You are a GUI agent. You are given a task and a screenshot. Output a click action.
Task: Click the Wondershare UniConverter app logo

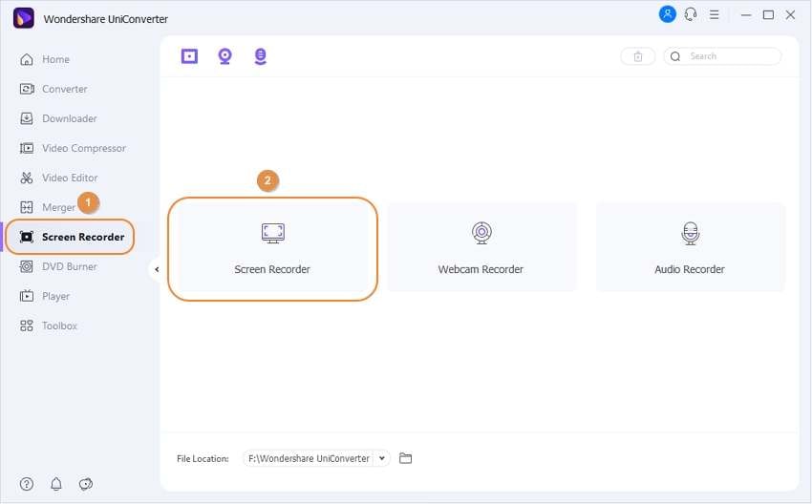[x=24, y=18]
